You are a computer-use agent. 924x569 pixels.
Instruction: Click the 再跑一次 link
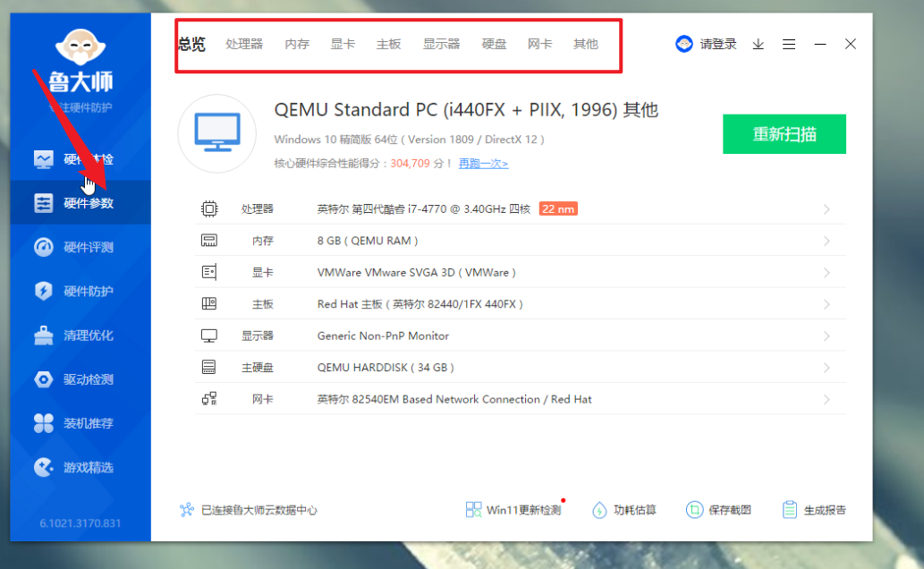(483, 164)
